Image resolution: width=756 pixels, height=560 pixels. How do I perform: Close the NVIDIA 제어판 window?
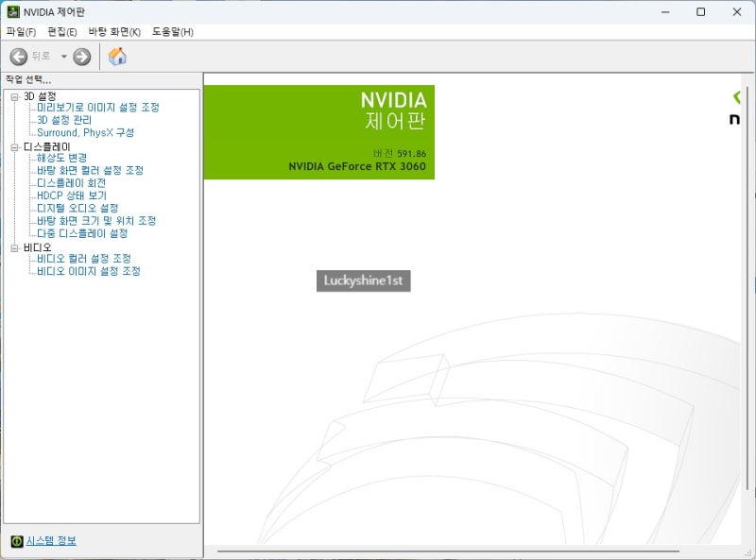(737, 12)
